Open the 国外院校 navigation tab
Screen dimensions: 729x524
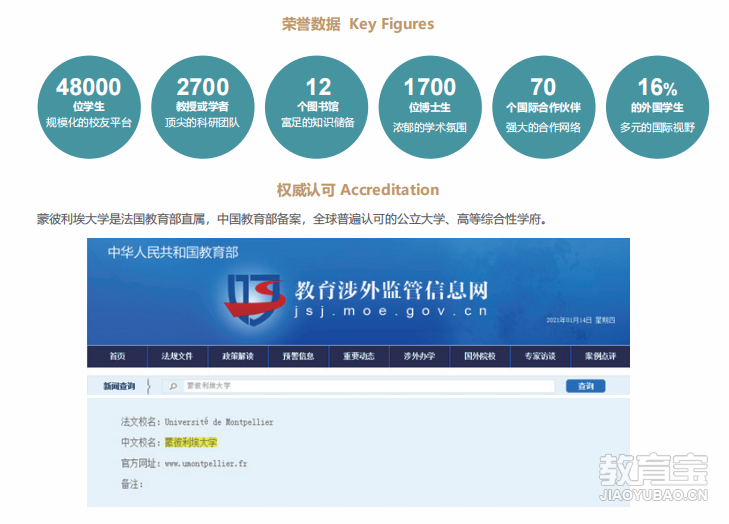(x=479, y=356)
